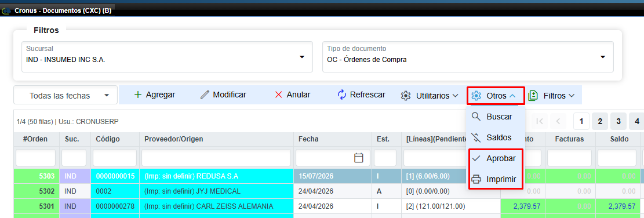The width and height of the screenshot is (644, 218).
Task: Expand the Filtros menu chevron
Action: coord(572,96)
